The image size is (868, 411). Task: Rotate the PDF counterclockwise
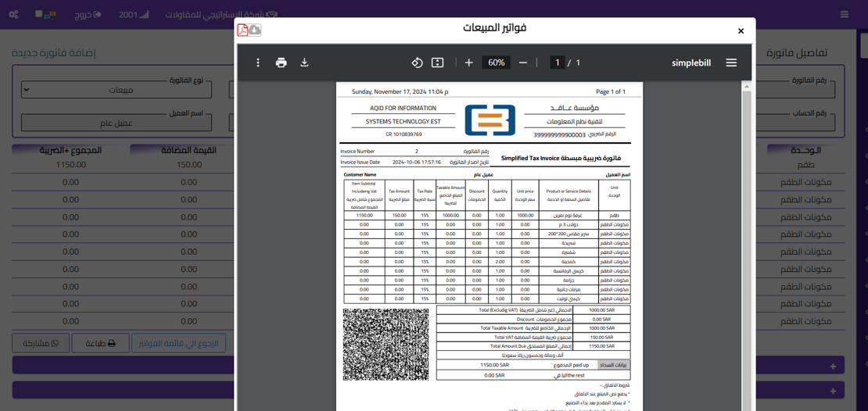pyautogui.click(x=417, y=63)
